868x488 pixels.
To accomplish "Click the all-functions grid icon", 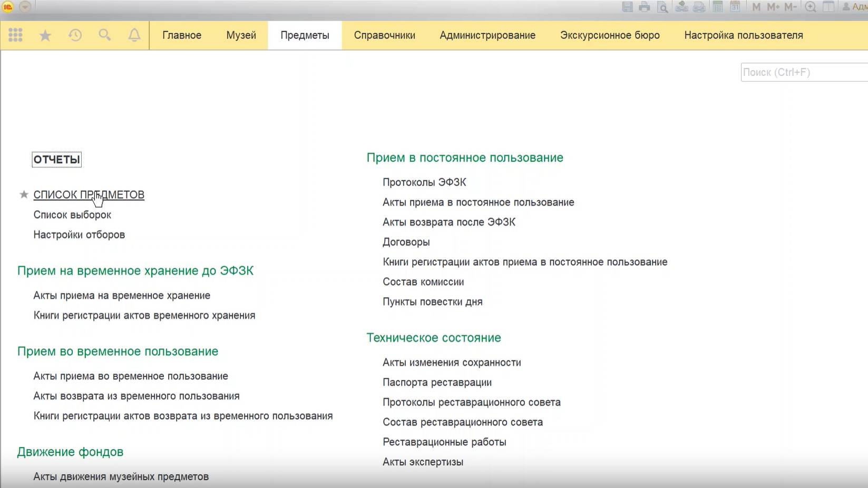I will [x=15, y=35].
